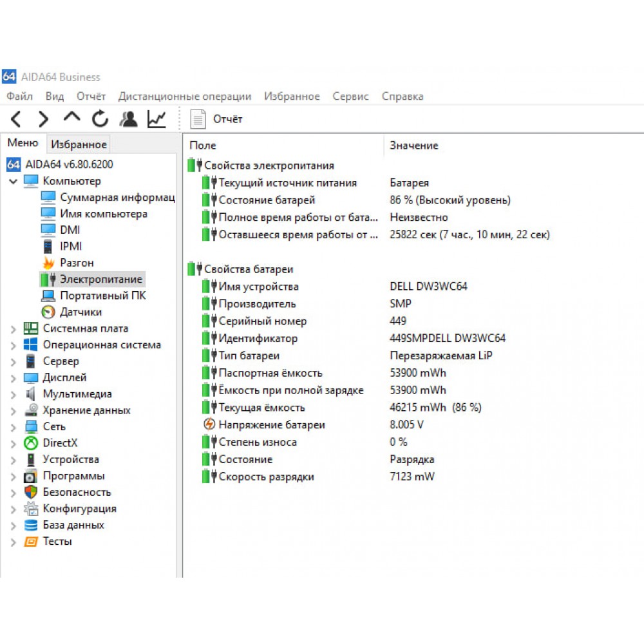Click the speaker icon for Мультимедиа
This screenshot has height=644, width=644.
tap(30, 394)
